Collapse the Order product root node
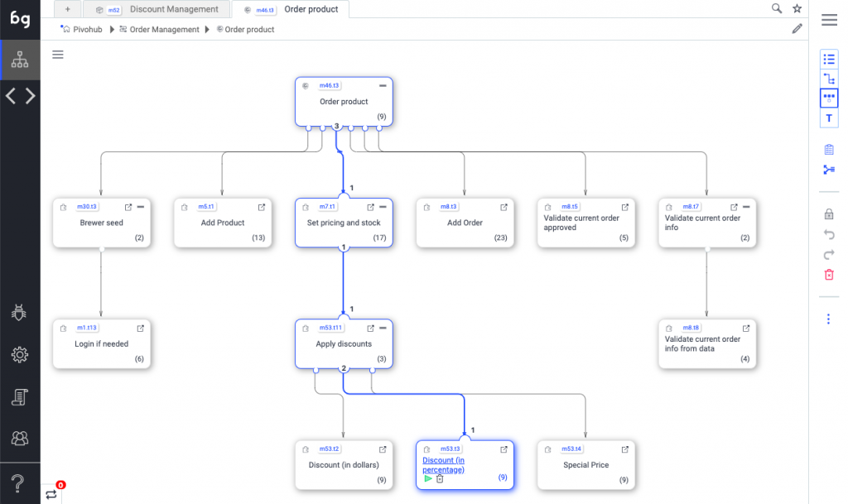The image size is (848, 504). click(383, 85)
